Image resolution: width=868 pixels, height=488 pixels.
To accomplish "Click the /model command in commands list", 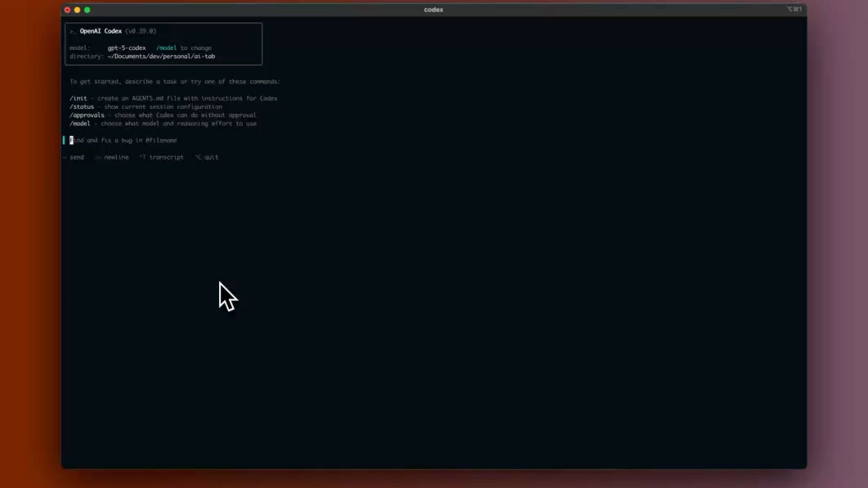I will [x=80, y=123].
